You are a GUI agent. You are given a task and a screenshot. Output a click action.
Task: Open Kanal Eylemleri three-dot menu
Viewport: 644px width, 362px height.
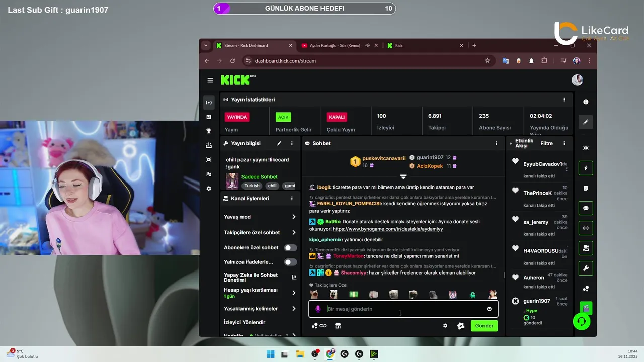coord(292,199)
